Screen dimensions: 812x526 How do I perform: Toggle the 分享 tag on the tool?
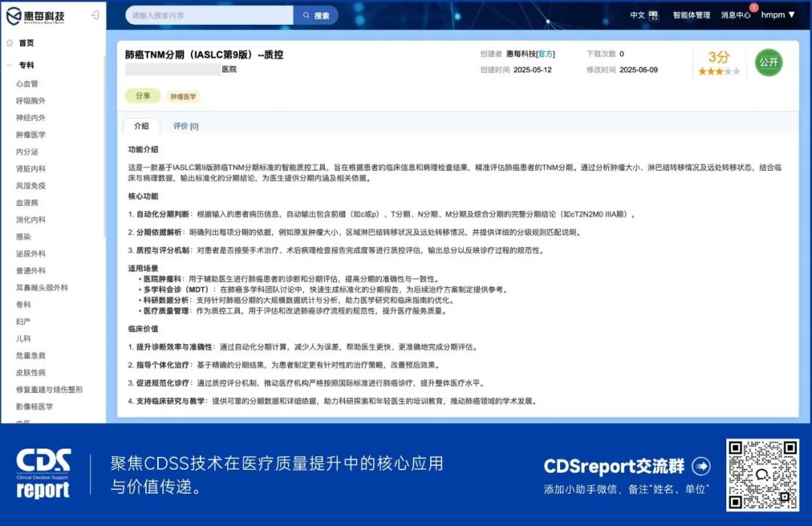pos(142,96)
